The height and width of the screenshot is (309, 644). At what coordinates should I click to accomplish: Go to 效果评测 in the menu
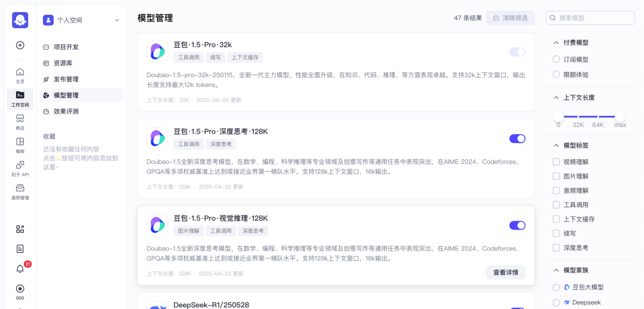coord(81,112)
